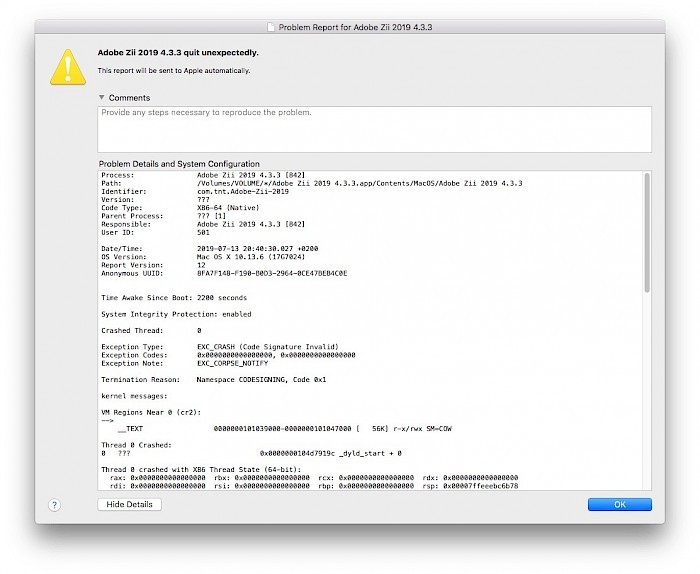Collapse the Comments disclosure triangle
The image size is (700, 574).
[102, 97]
